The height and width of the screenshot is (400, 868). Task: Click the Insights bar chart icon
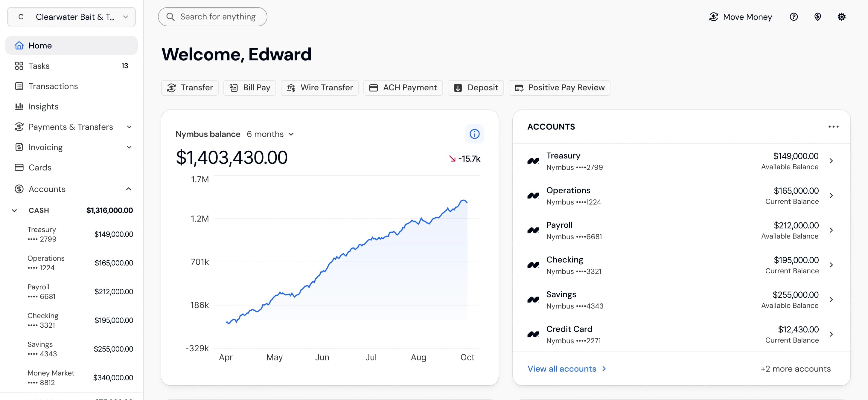(19, 106)
